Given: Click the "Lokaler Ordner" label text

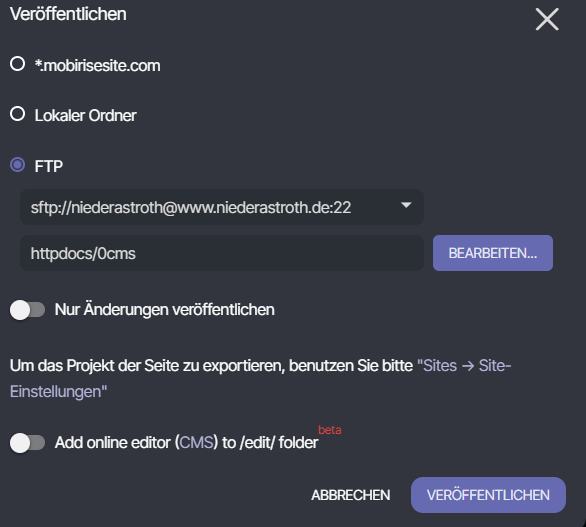Looking at the screenshot, I should (x=86, y=115).
